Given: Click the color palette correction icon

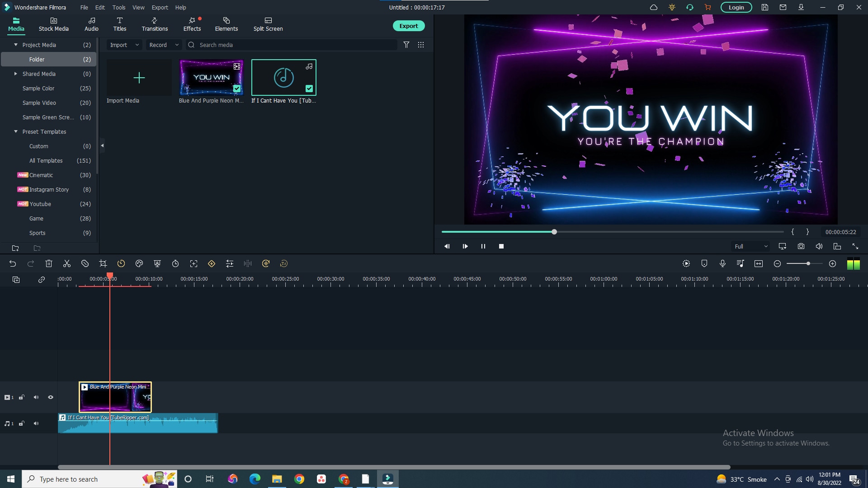Looking at the screenshot, I should point(139,263).
